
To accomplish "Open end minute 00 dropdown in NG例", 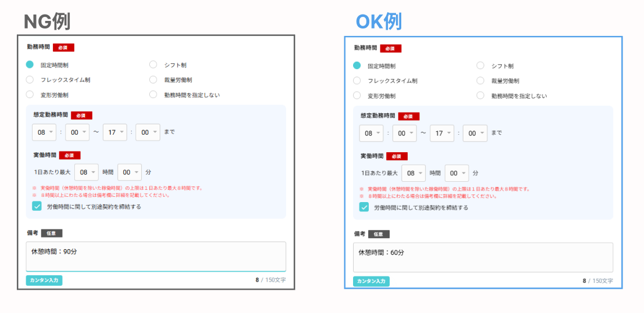I will [148, 132].
